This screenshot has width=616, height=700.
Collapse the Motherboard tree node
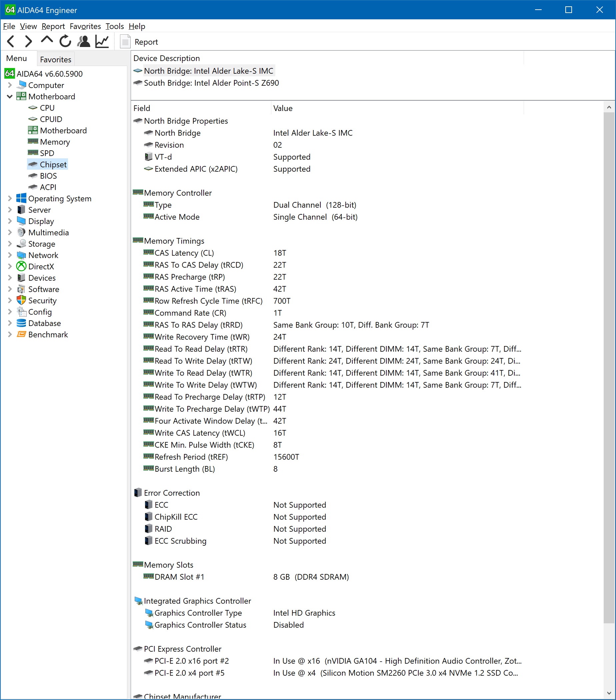[10, 97]
